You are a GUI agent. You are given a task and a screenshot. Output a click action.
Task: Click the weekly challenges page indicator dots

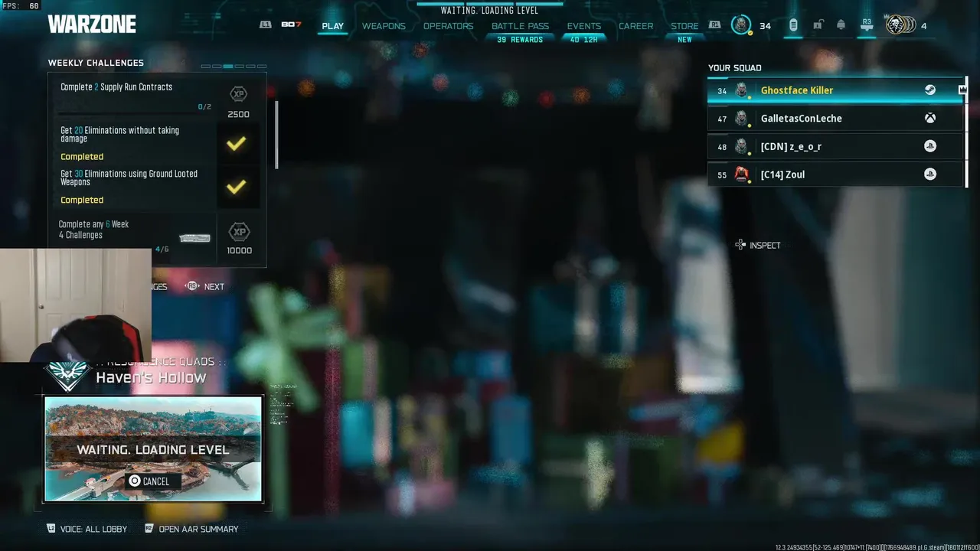(234, 66)
